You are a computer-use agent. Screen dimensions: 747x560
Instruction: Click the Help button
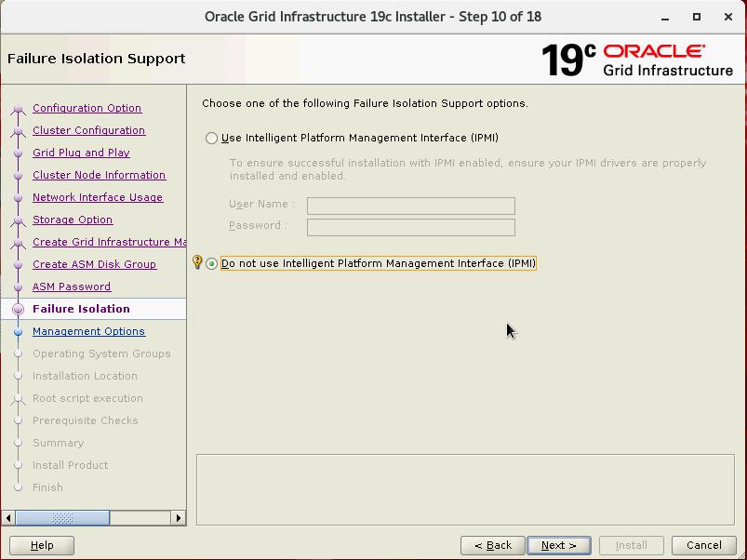(x=42, y=545)
